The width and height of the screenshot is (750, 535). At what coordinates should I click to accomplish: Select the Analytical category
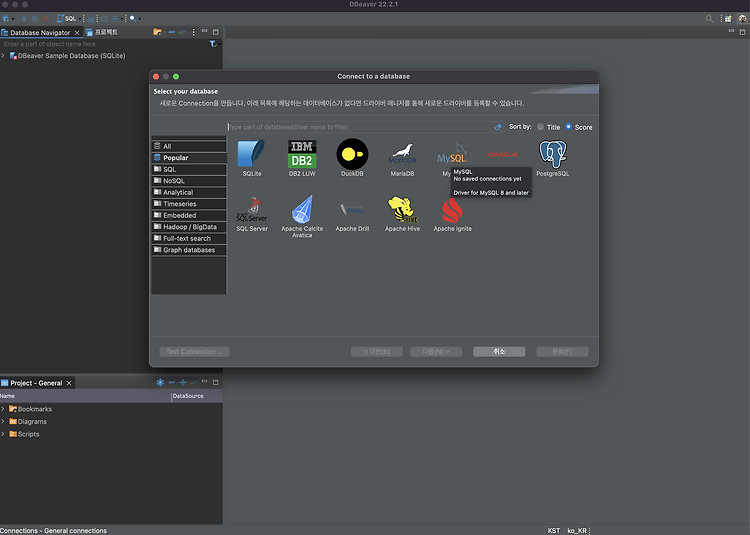189,192
